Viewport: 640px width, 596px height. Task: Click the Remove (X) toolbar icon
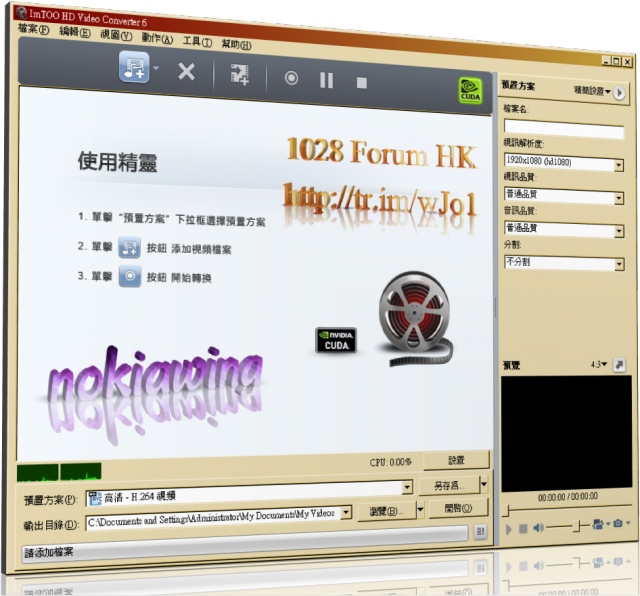(186, 71)
